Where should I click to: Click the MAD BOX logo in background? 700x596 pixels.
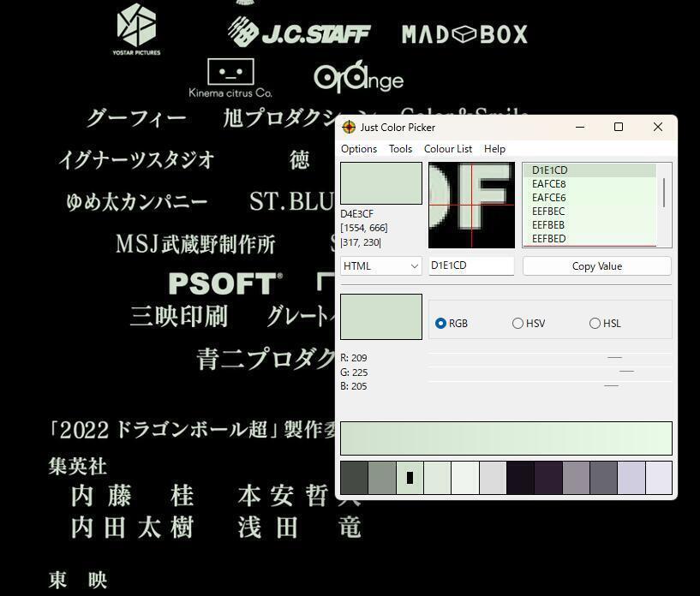click(x=464, y=34)
